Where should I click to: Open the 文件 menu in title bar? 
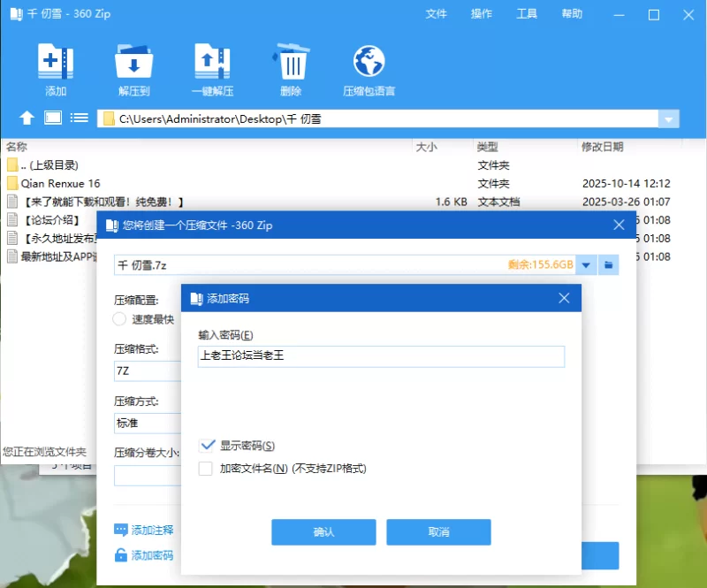click(x=437, y=14)
